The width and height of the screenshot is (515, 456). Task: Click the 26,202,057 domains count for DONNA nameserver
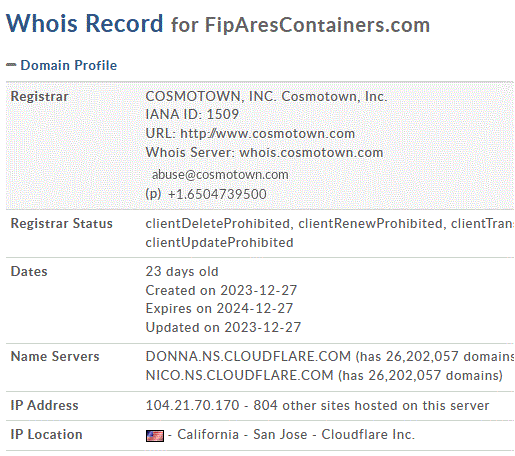[x=422, y=357]
